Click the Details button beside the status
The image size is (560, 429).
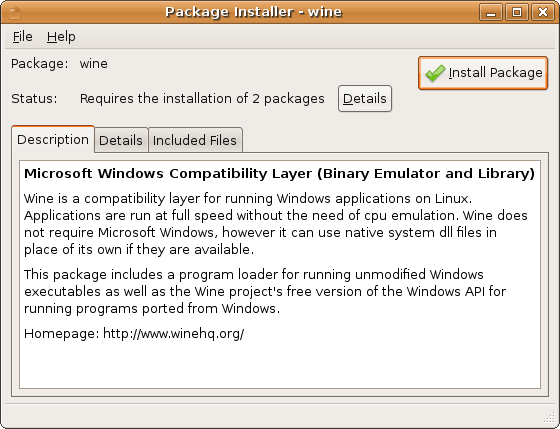(x=365, y=99)
